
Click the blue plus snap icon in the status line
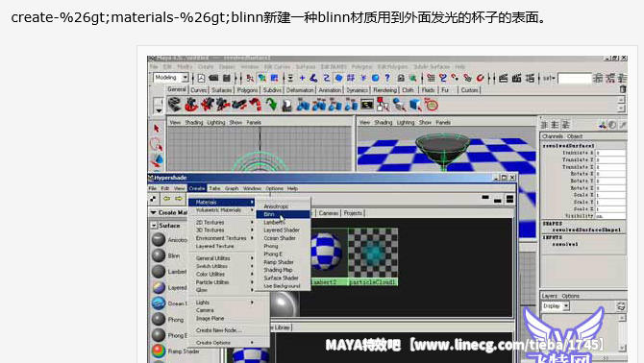click(302, 78)
